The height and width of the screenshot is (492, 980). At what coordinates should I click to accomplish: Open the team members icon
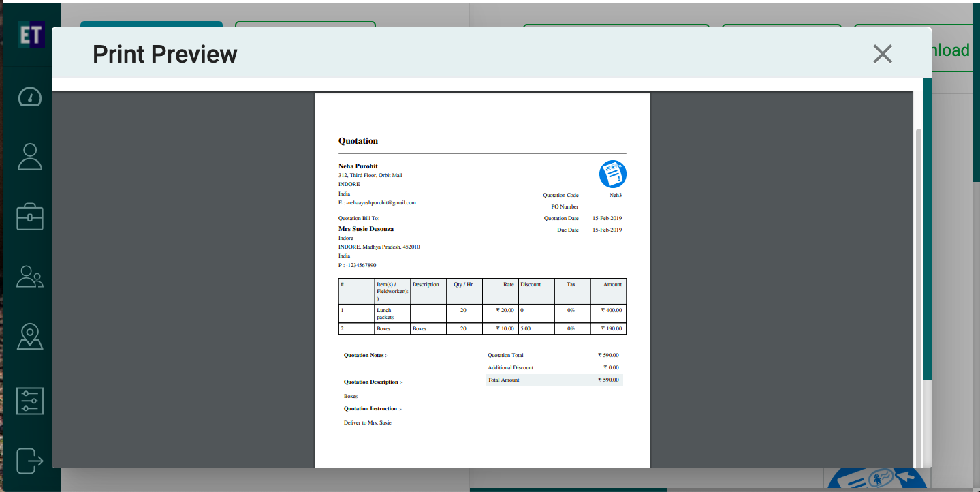(x=30, y=276)
